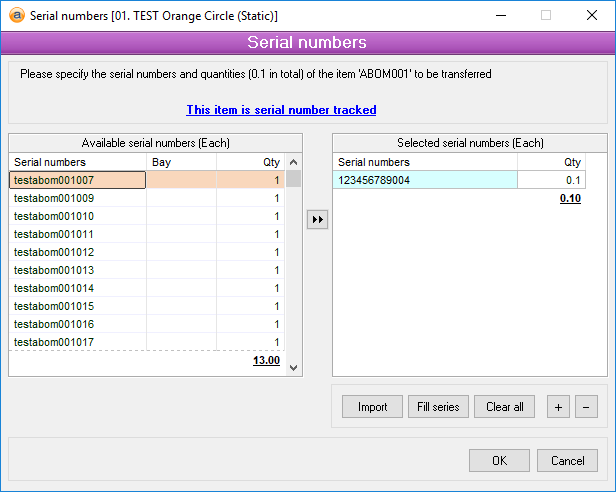
Task: Click the Clear all button
Action: pos(505,407)
